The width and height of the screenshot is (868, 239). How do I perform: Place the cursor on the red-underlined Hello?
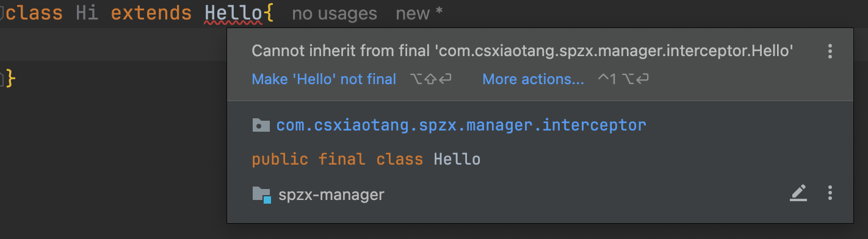coord(234,13)
